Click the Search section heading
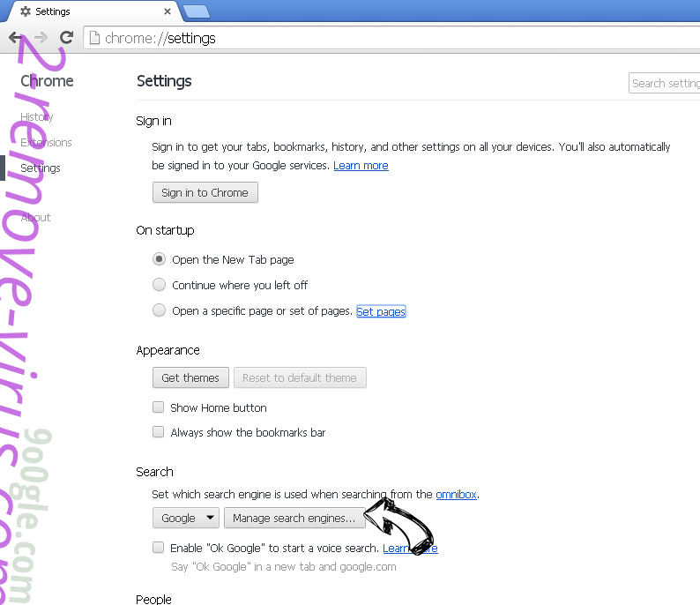The image size is (700, 605). click(154, 472)
